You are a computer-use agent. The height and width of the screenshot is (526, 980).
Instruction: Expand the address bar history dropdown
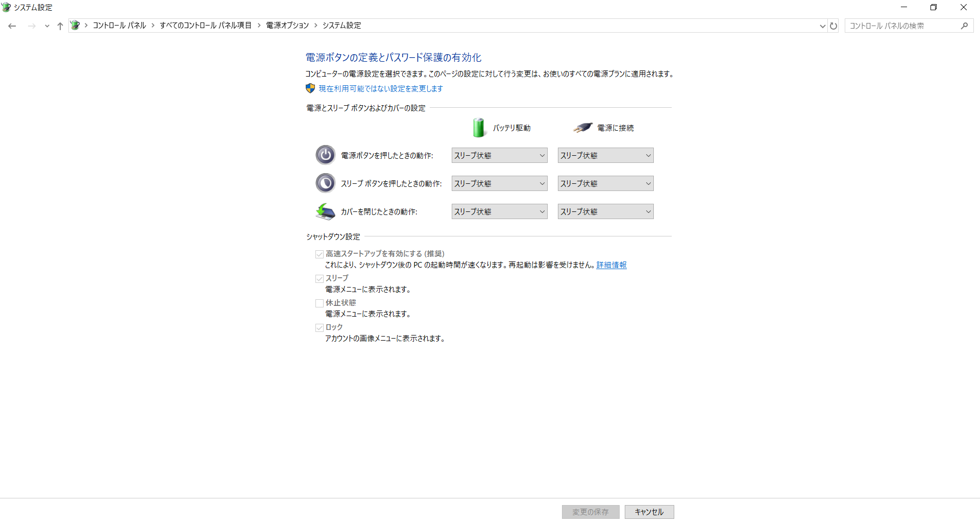(x=822, y=26)
